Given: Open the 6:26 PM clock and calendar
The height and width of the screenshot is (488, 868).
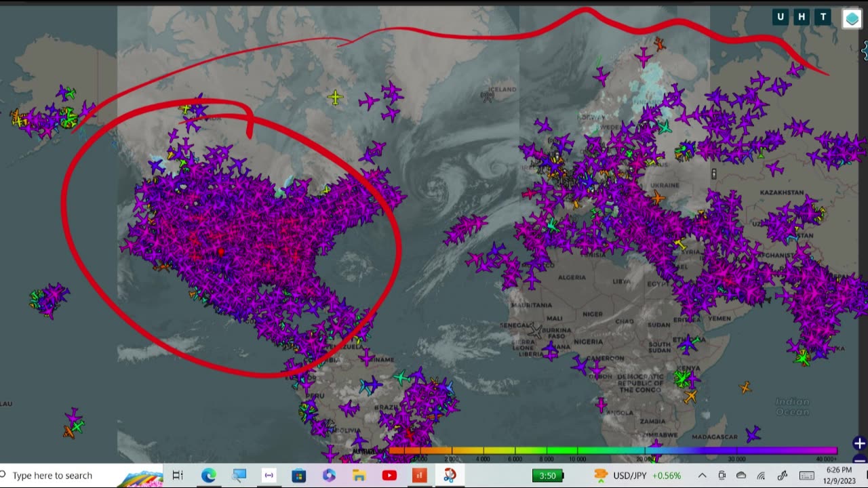Looking at the screenshot, I should (x=839, y=475).
